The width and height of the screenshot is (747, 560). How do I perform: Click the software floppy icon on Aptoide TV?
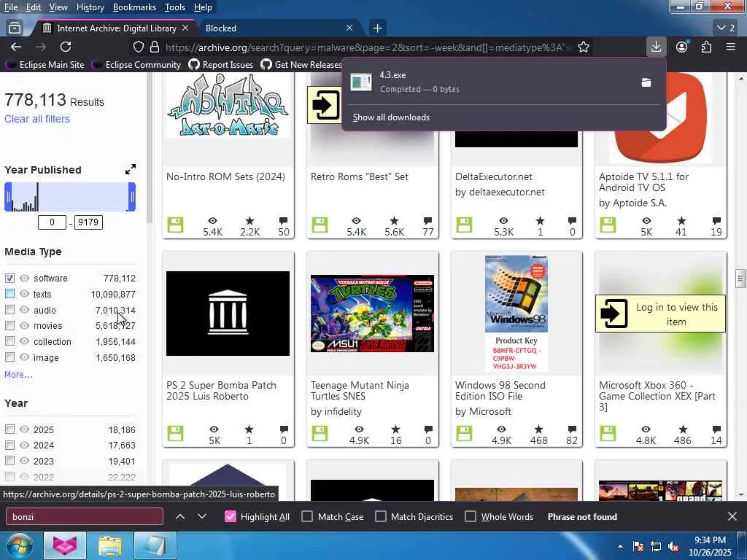coord(608,225)
